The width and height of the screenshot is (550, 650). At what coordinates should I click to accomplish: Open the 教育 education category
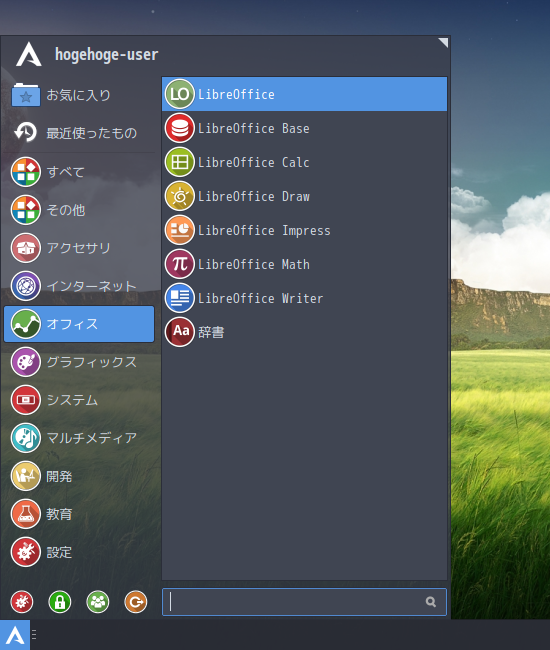tap(79, 514)
